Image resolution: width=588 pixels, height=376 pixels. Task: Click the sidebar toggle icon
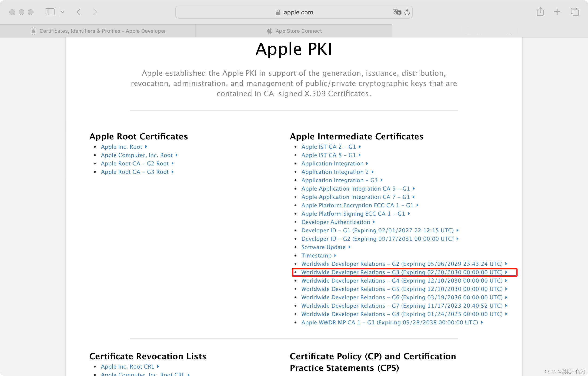[x=50, y=12]
